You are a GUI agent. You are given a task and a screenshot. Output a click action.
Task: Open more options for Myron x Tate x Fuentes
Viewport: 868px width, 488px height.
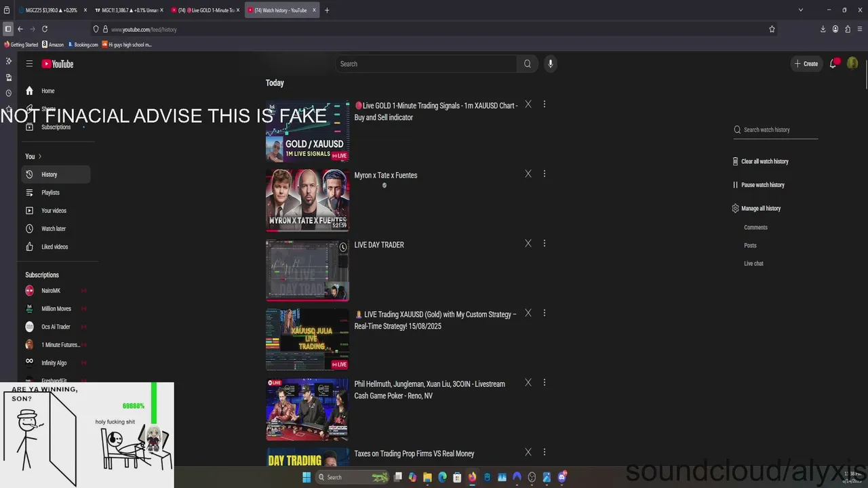[x=544, y=174]
